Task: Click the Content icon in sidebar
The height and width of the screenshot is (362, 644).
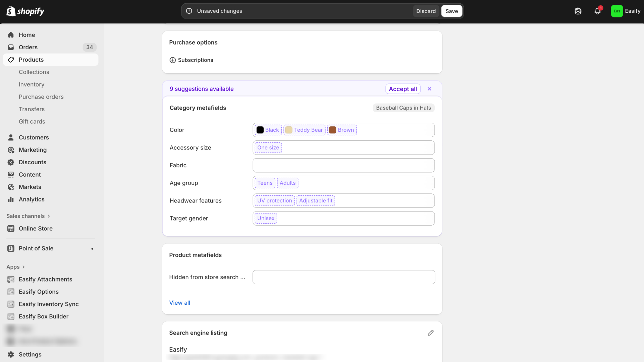Action: pos(11,175)
